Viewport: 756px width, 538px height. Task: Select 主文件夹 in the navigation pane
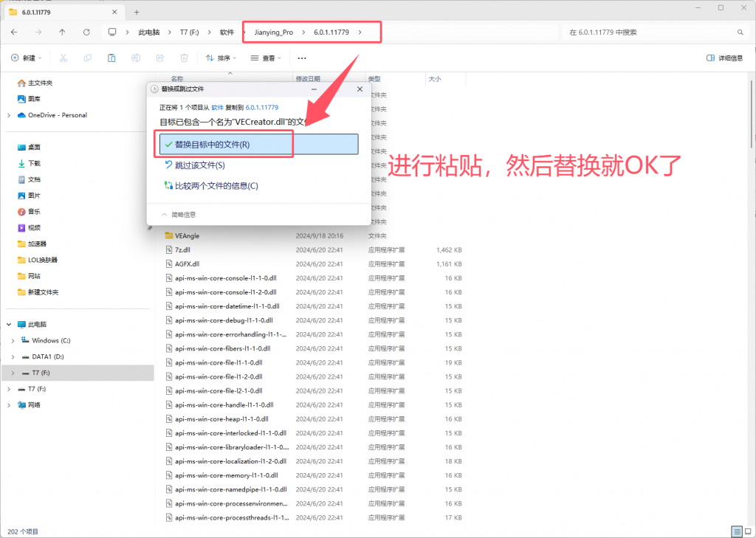(x=35, y=83)
